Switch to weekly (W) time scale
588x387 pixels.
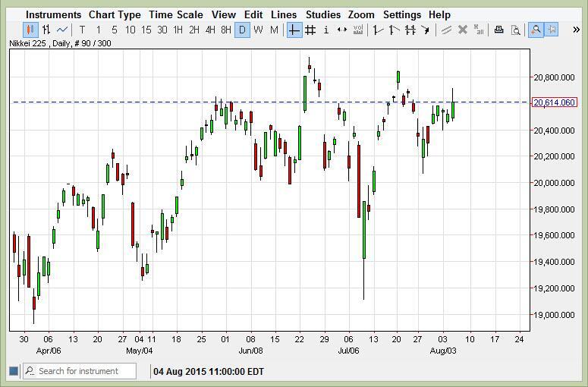click(x=258, y=30)
